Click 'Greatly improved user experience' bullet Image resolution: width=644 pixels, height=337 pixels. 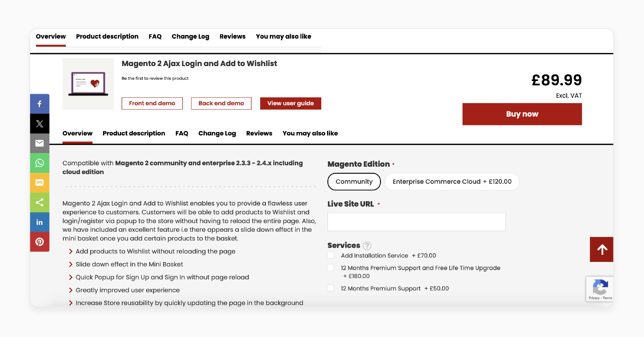[x=128, y=290]
